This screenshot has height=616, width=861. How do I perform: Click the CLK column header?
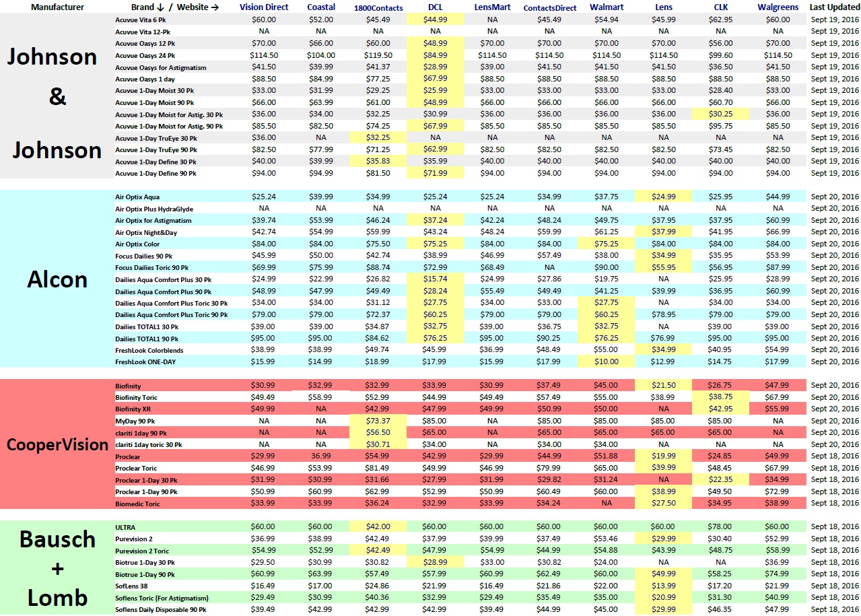720,7
